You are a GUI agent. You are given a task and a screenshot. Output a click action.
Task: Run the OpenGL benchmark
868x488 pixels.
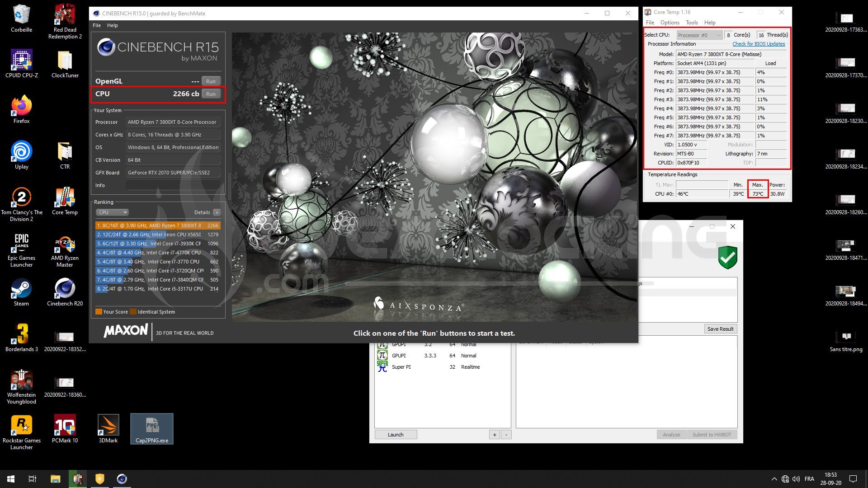(x=211, y=81)
